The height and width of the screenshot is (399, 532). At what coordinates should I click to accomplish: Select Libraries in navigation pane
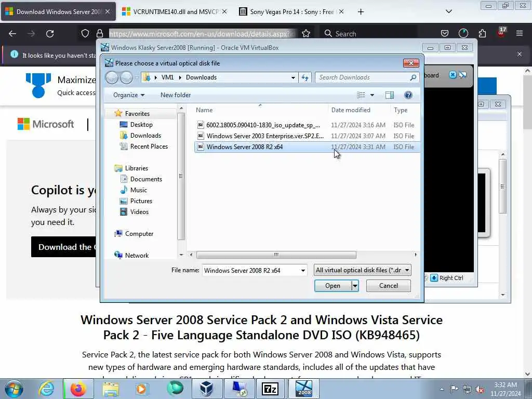[x=137, y=168]
